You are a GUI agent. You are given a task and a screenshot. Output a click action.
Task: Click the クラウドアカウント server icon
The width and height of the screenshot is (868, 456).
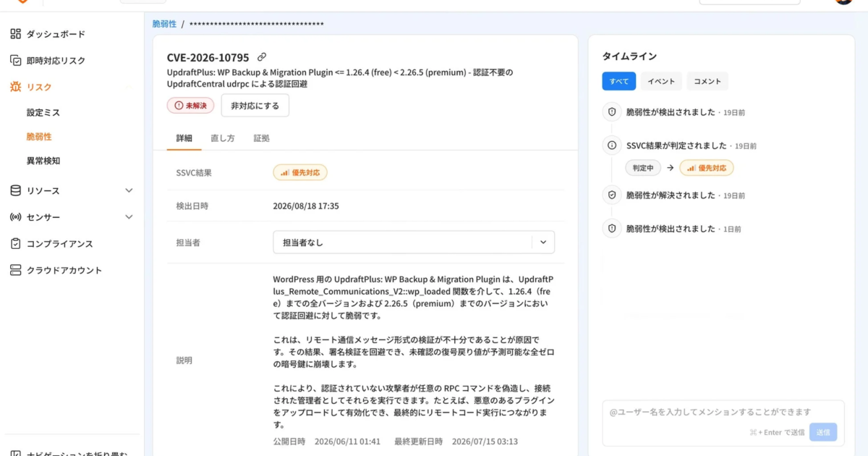[15, 270]
